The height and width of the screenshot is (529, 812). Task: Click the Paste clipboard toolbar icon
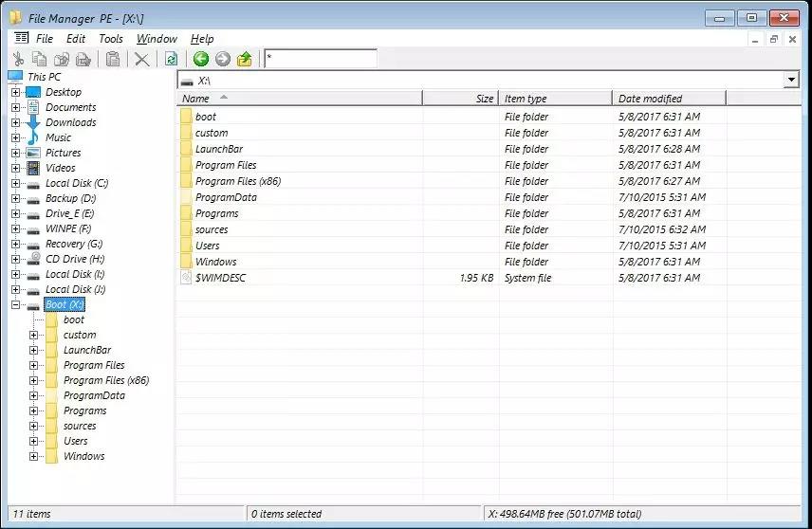(x=113, y=59)
